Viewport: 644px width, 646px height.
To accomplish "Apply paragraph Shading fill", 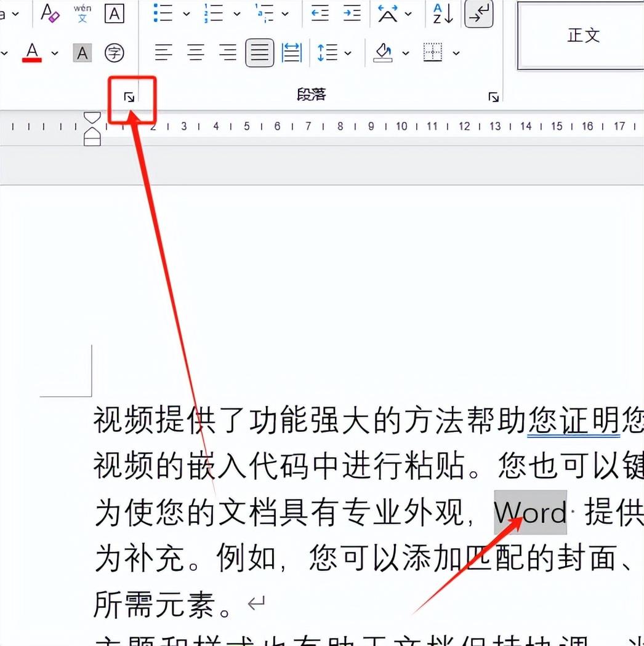I will point(383,53).
